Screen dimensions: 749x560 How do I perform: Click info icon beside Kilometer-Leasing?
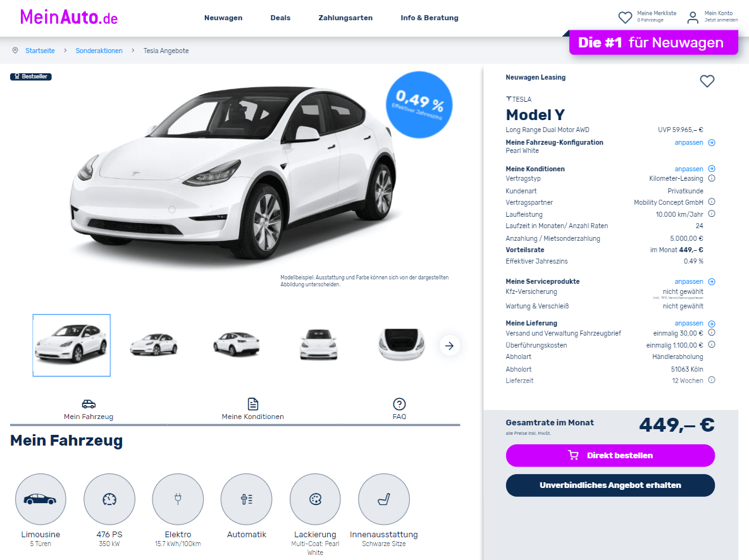pyautogui.click(x=711, y=178)
